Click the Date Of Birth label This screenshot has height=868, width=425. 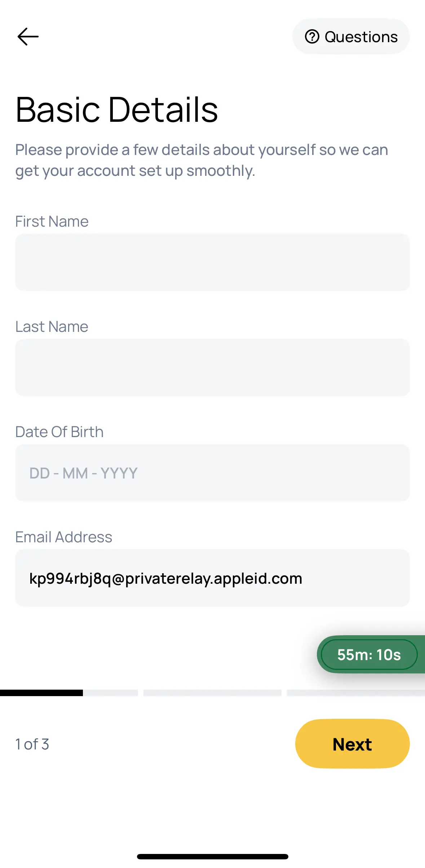(x=59, y=432)
